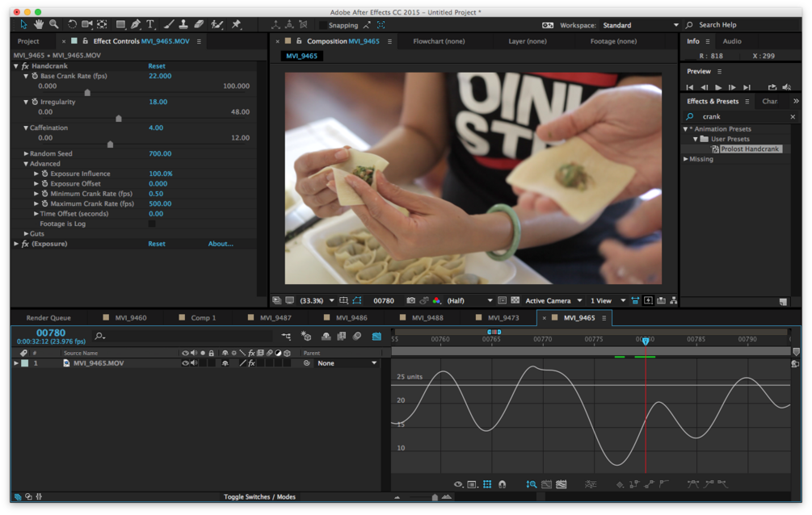Screen dimensions: 812x515
Task: Hide video of MVI_9465.MOV layer
Action: coord(185,363)
